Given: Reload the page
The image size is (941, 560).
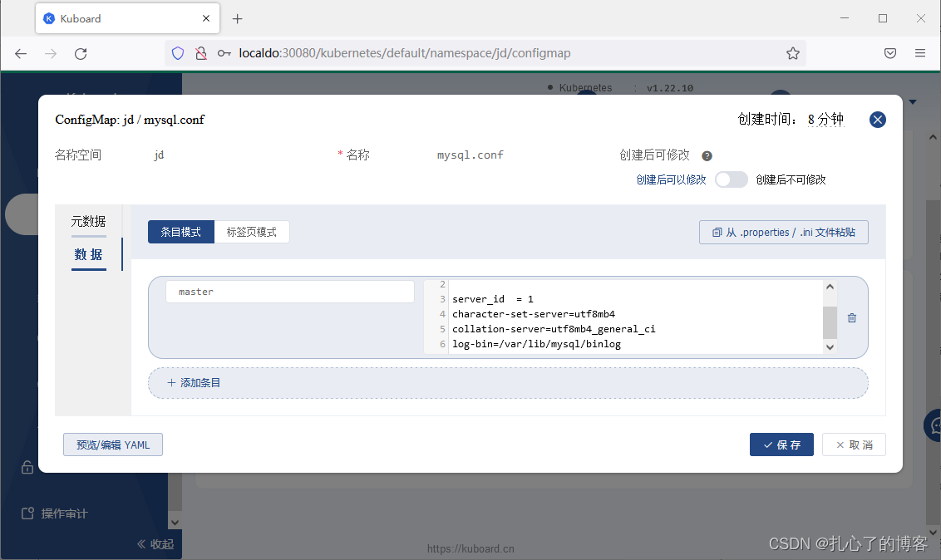Looking at the screenshot, I should 81,53.
